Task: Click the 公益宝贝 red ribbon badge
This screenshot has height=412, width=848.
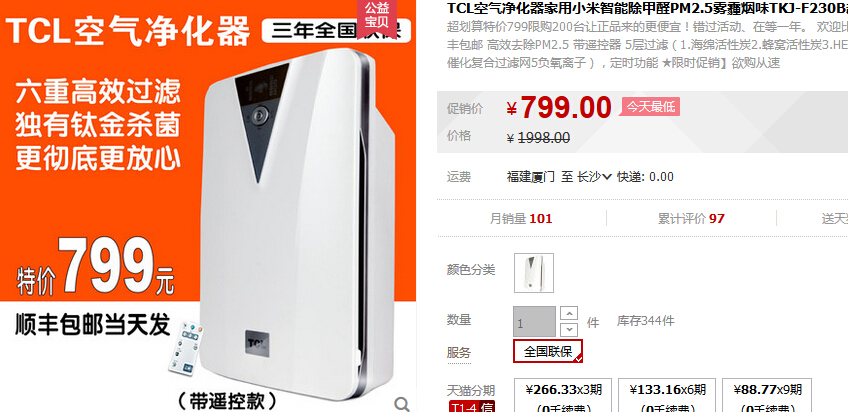Action: [377, 17]
